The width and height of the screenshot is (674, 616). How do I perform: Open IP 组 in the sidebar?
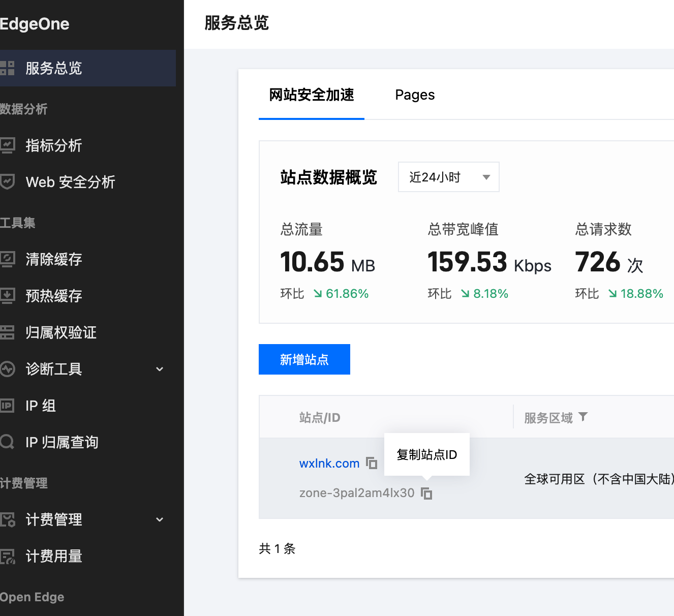(41, 406)
